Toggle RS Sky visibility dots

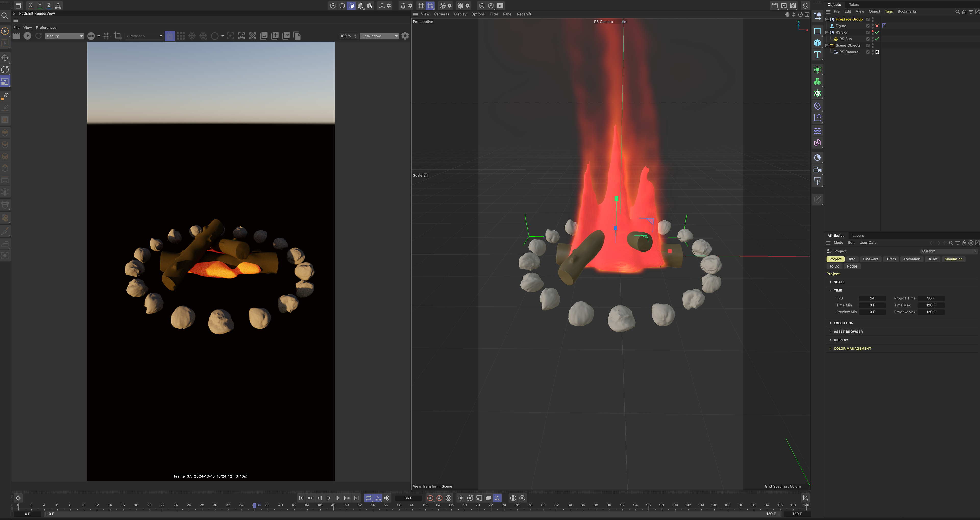coord(872,32)
